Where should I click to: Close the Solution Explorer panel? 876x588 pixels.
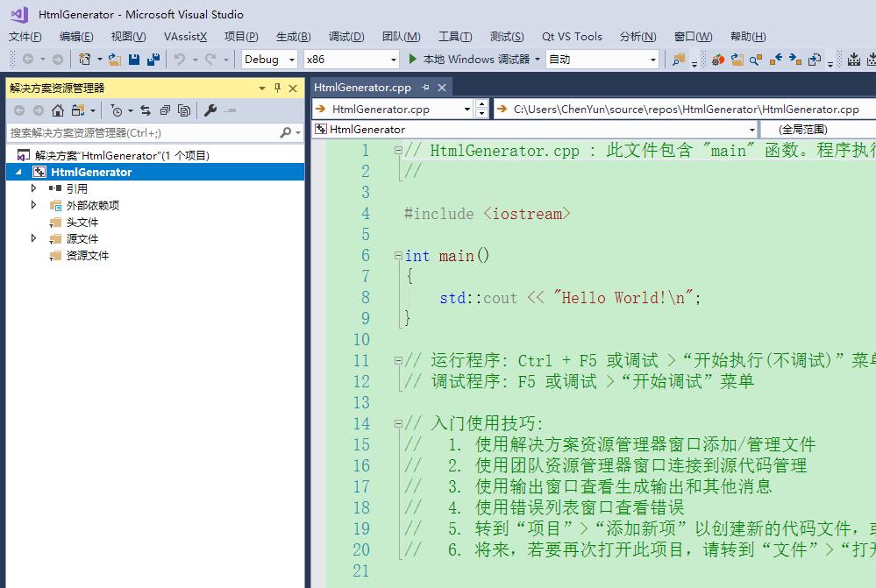pos(293,88)
